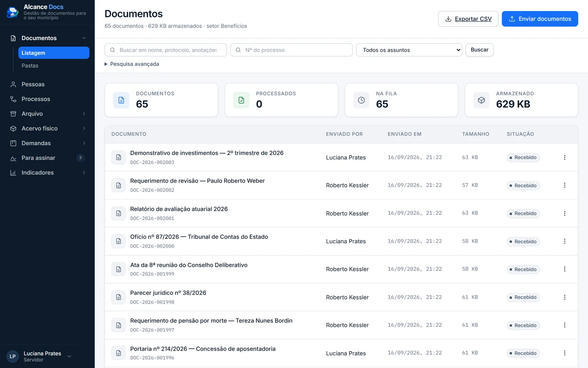Click Recebido status on Ata da 8ª reunião row
Viewport: 588px width, 368px height.
pyautogui.click(x=523, y=269)
